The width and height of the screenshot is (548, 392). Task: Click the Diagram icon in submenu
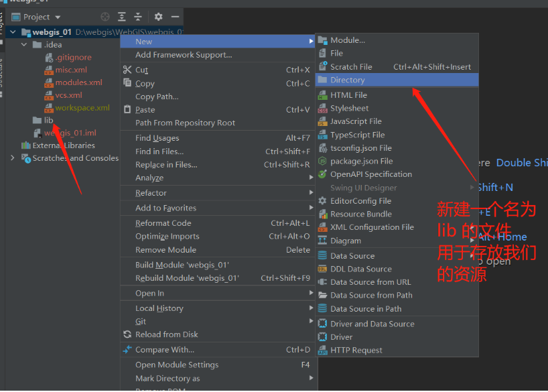(x=322, y=240)
